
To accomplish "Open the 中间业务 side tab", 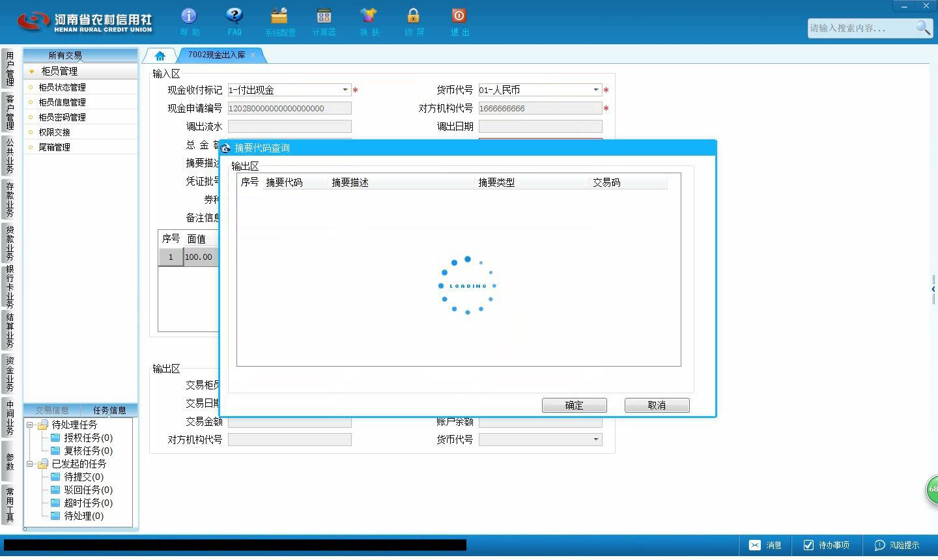I will (10, 417).
